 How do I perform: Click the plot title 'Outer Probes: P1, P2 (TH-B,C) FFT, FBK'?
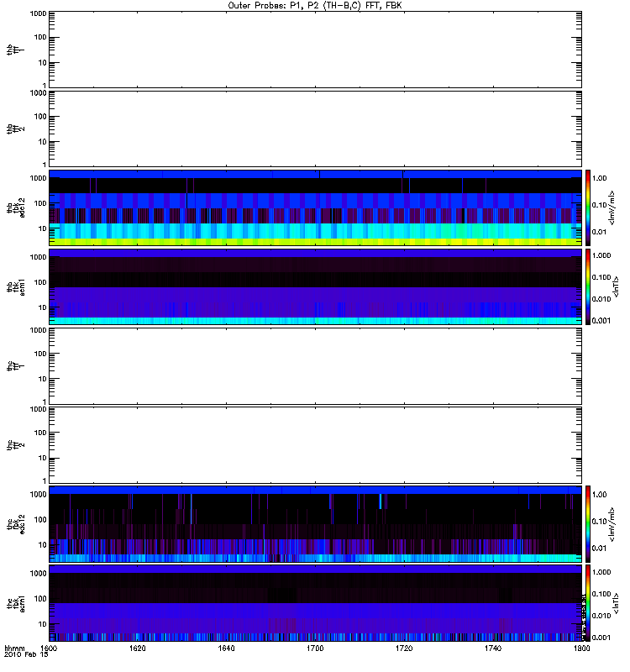point(315,6)
